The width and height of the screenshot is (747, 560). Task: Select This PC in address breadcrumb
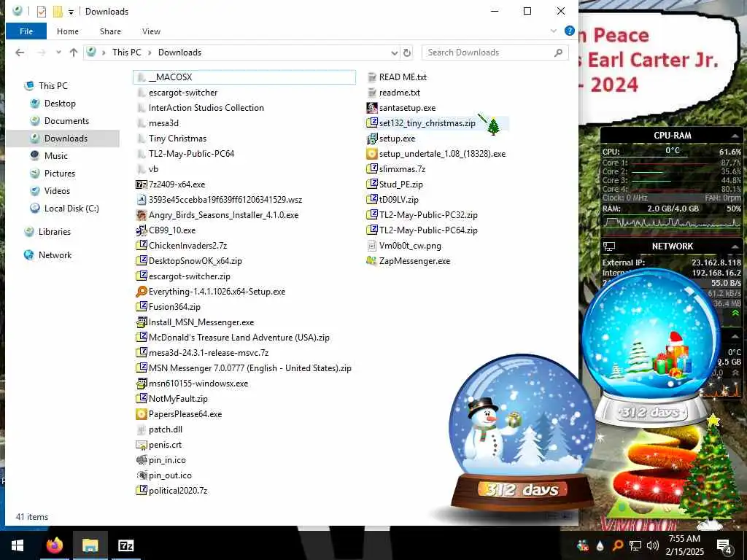127,52
